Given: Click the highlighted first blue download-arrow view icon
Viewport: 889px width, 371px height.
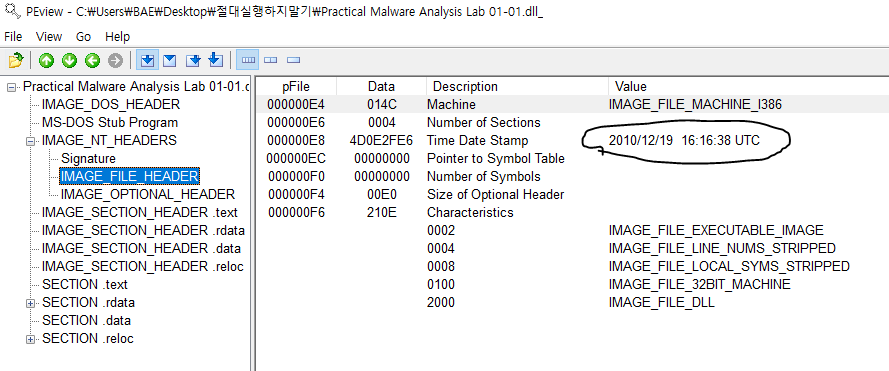Looking at the screenshot, I should point(147,60).
